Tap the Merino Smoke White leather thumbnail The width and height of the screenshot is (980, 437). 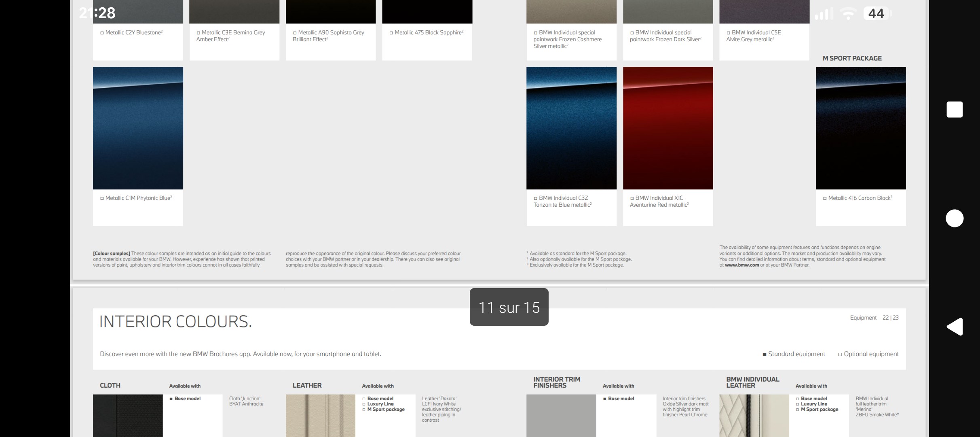[754, 416]
